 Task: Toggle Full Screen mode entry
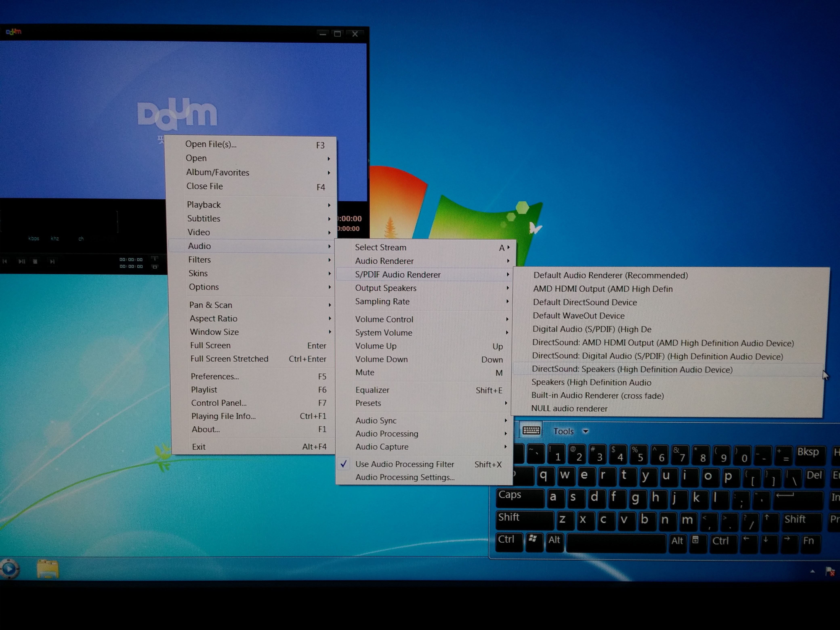253,345
